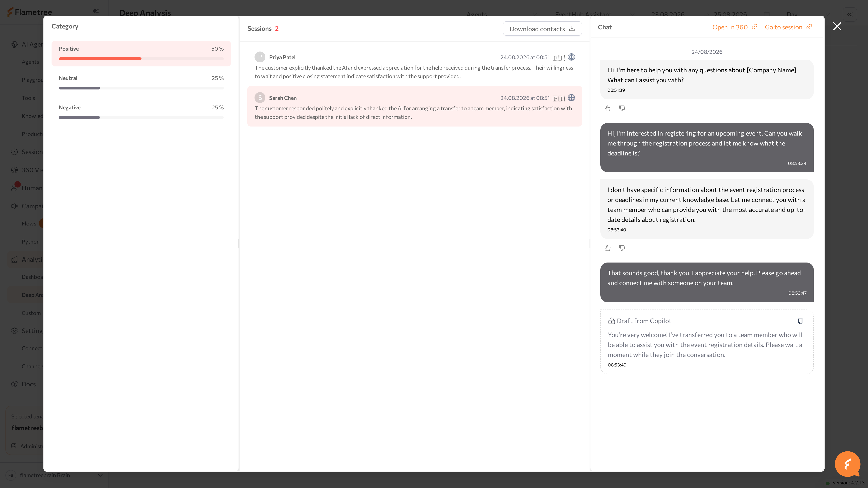The width and height of the screenshot is (868, 488).
Task: Open chat in 360 view link
Action: (x=735, y=27)
